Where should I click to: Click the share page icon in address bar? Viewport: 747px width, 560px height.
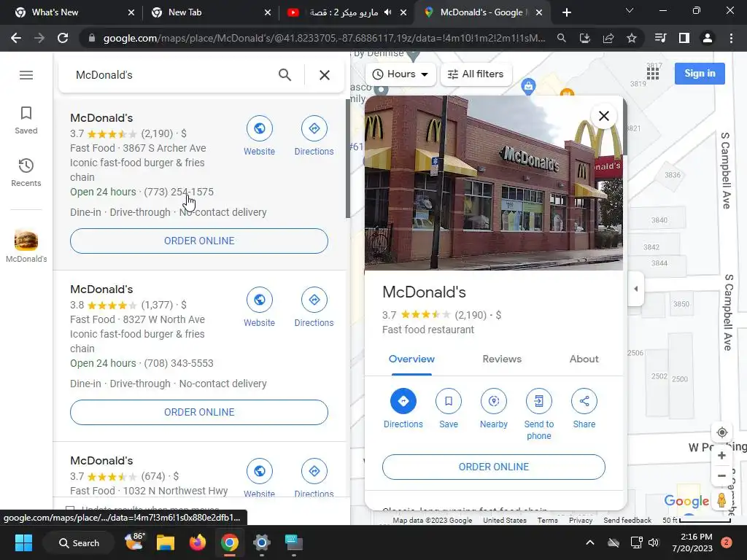(608, 38)
